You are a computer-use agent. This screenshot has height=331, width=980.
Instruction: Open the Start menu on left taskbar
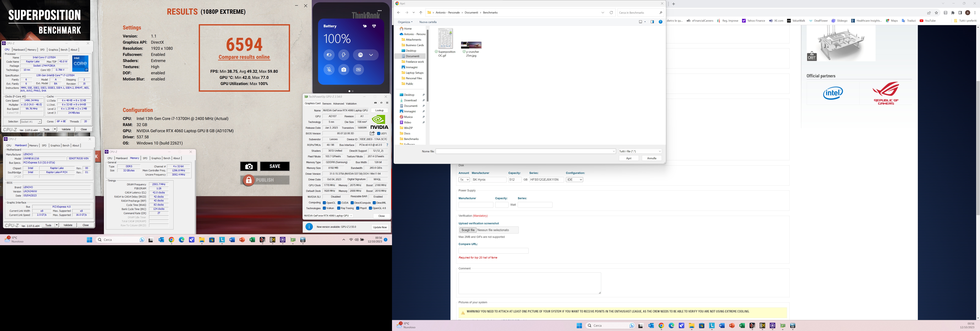point(89,240)
